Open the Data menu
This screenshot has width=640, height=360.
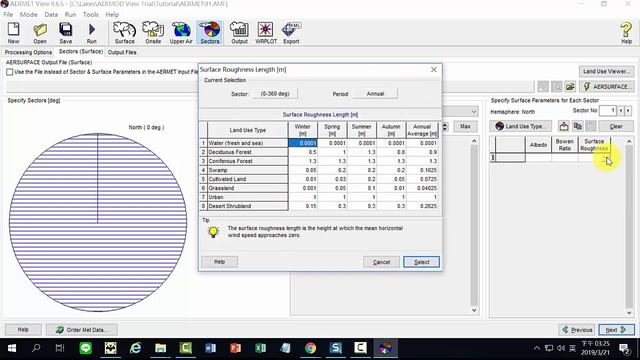(x=51, y=14)
